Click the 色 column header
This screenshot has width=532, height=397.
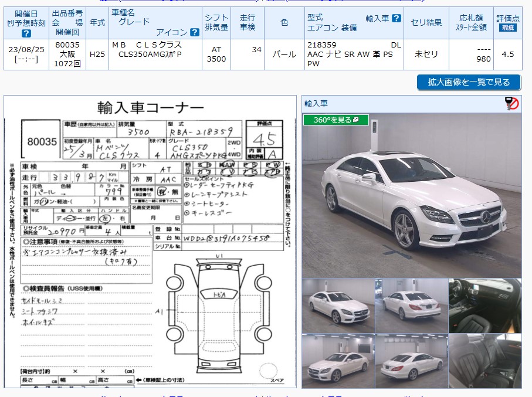(x=284, y=23)
